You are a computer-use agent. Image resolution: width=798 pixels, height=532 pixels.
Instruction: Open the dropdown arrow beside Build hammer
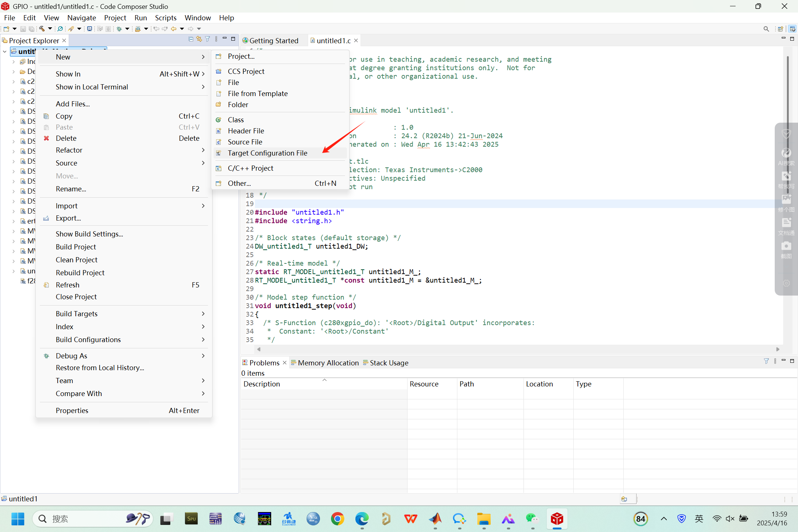(50, 28)
